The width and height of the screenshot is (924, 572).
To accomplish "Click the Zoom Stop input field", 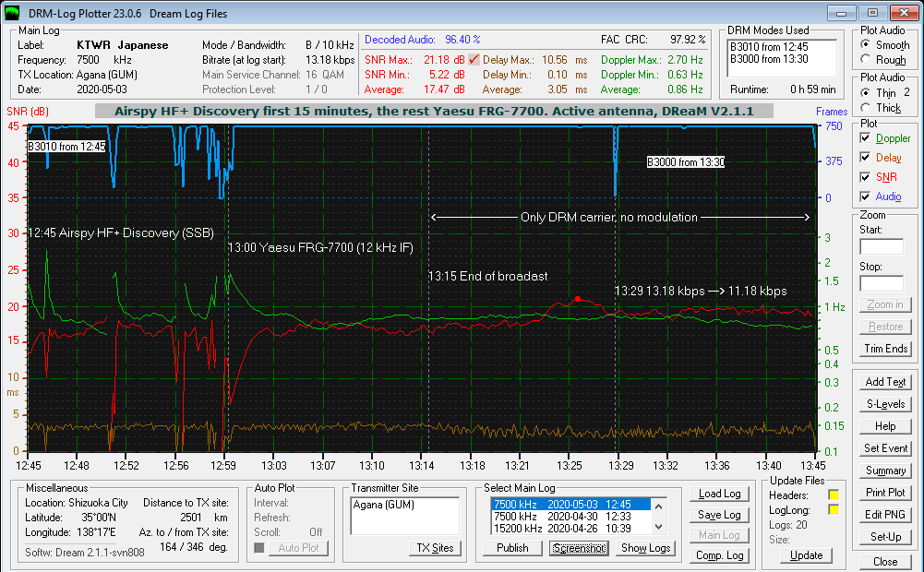I will tap(882, 283).
